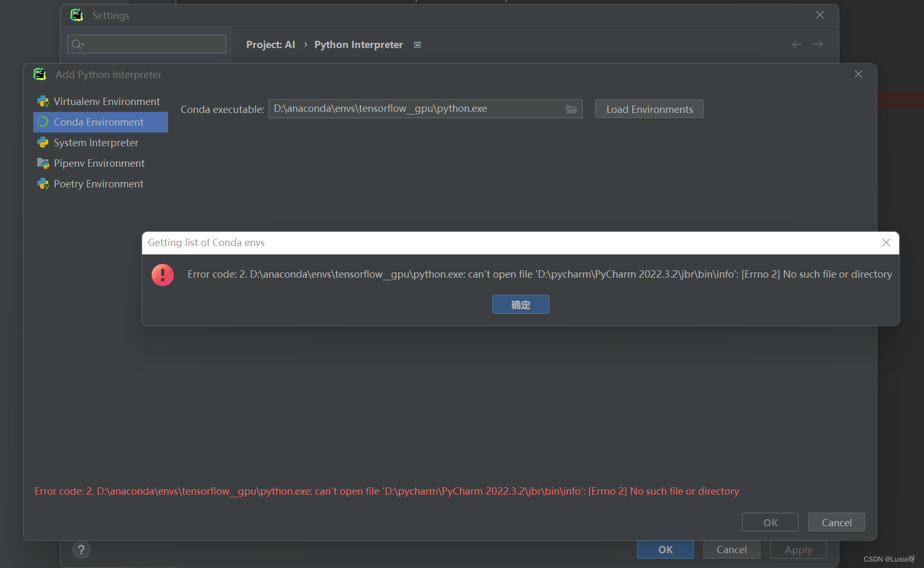Viewport: 924px width, 568px height.
Task: Click the Getting list of Conda envs title
Action: coord(206,243)
